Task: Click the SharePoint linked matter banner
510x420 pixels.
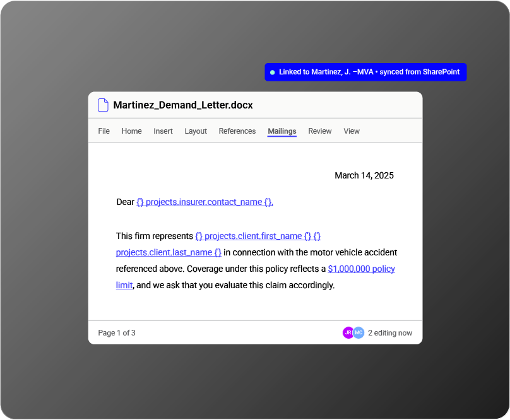Action: point(365,72)
